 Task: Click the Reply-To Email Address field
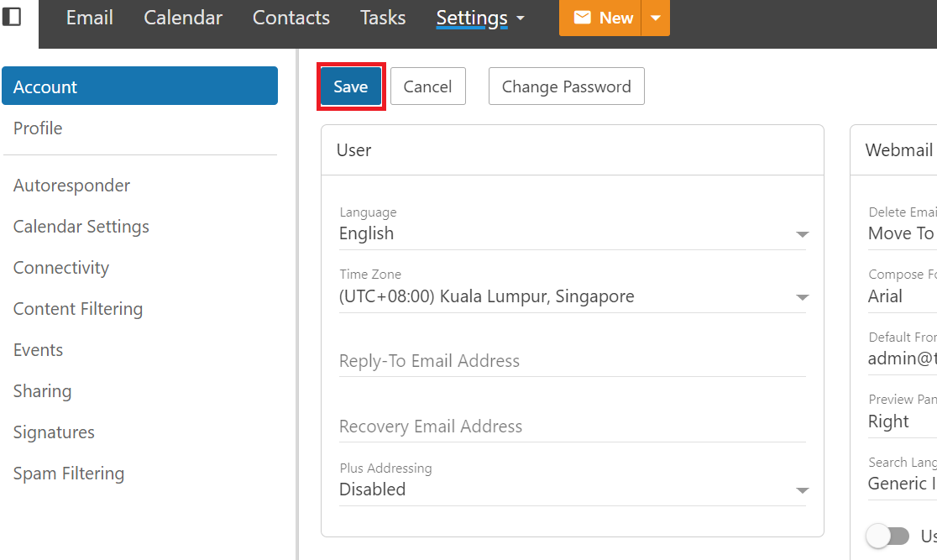[x=571, y=361]
